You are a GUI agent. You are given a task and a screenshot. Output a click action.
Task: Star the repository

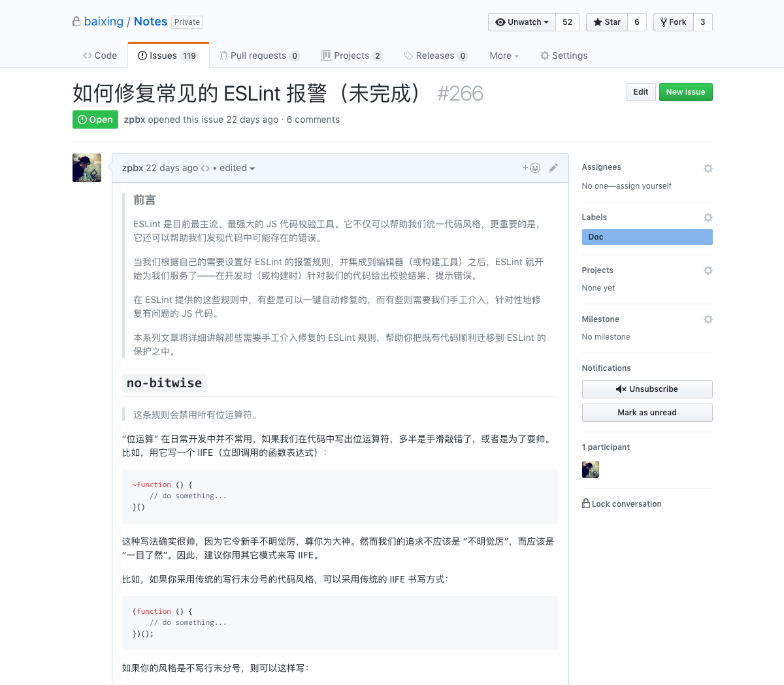pyautogui.click(x=607, y=22)
